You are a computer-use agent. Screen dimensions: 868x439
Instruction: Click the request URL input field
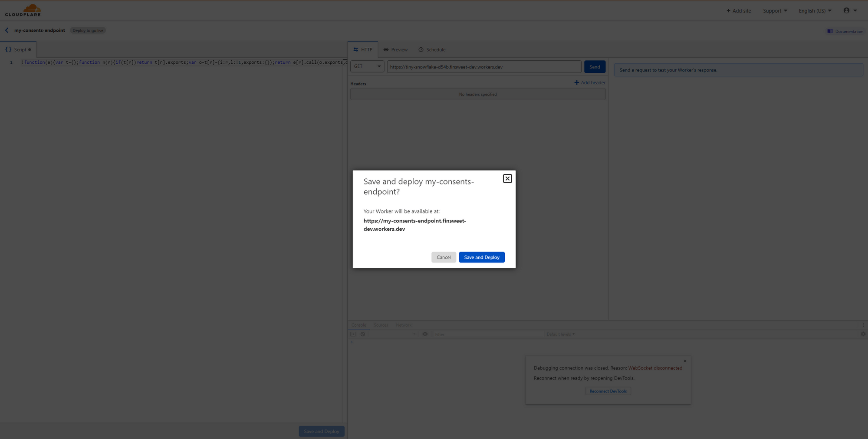pyautogui.click(x=484, y=66)
